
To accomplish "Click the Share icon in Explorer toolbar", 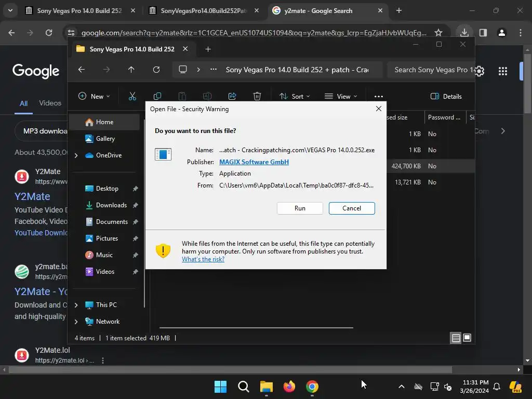I will coord(232,96).
